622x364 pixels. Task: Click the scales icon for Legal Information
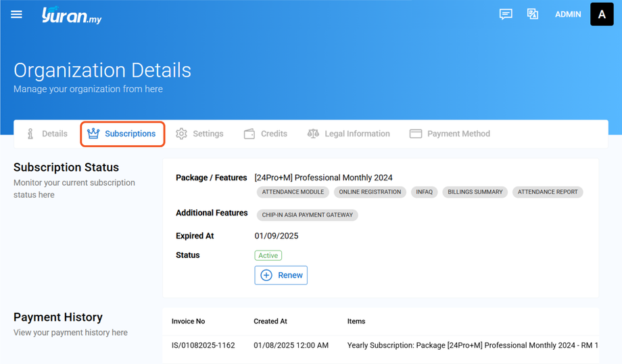pyautogui.click(x=313, y=134)
